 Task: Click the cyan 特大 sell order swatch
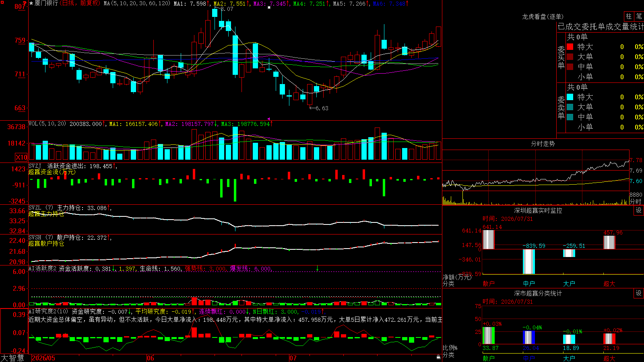tap(570, 97)
